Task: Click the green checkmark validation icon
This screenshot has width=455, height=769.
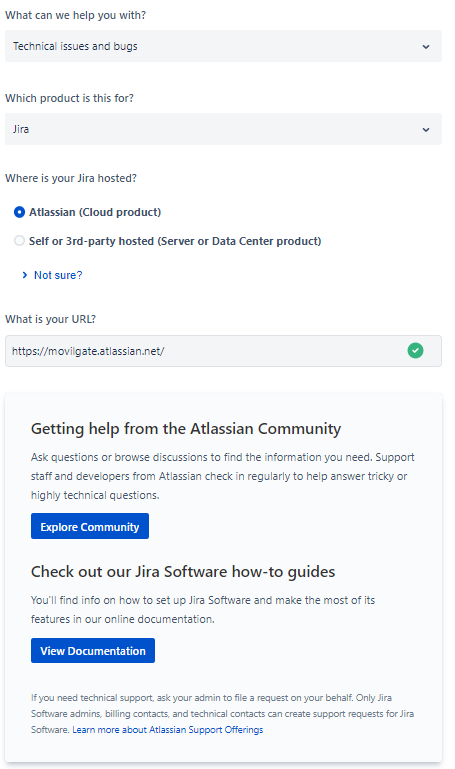Action: coord(415,351)
